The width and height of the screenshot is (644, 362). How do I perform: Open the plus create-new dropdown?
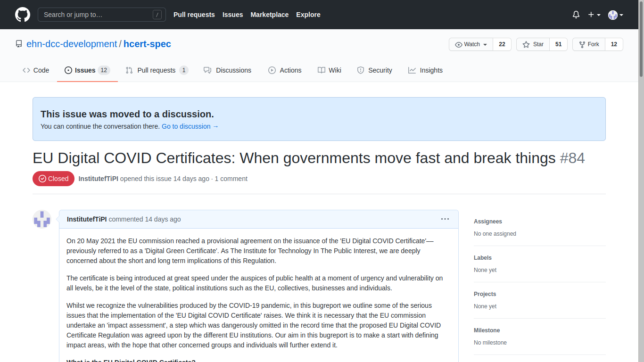pos(594,15)
